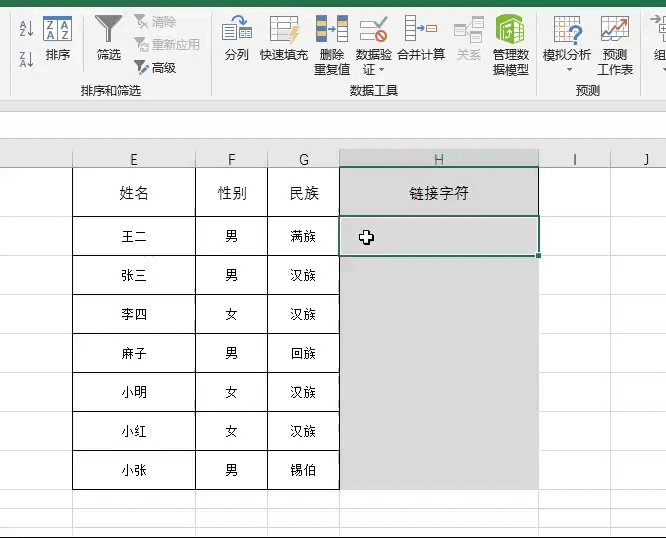Click empty 链接字符 cell in 小张 row
This screenshot has width=666, height=538.
pyautogui.click(x=439, y=470)
